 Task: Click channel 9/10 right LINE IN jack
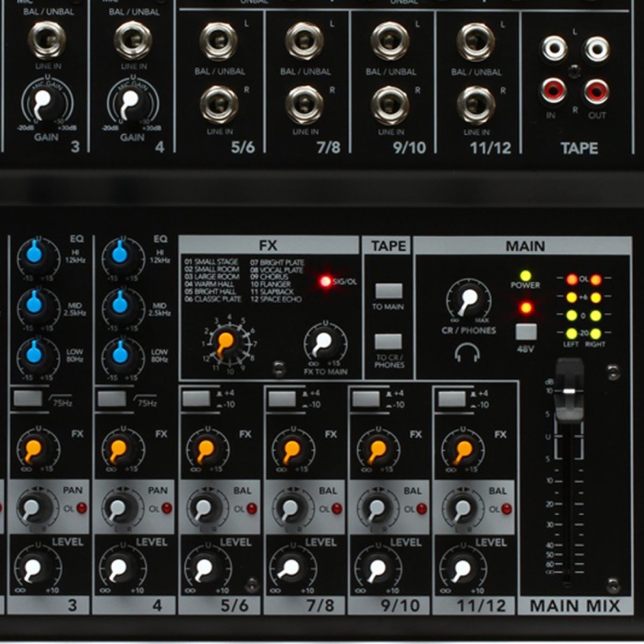tap(390, 105)
